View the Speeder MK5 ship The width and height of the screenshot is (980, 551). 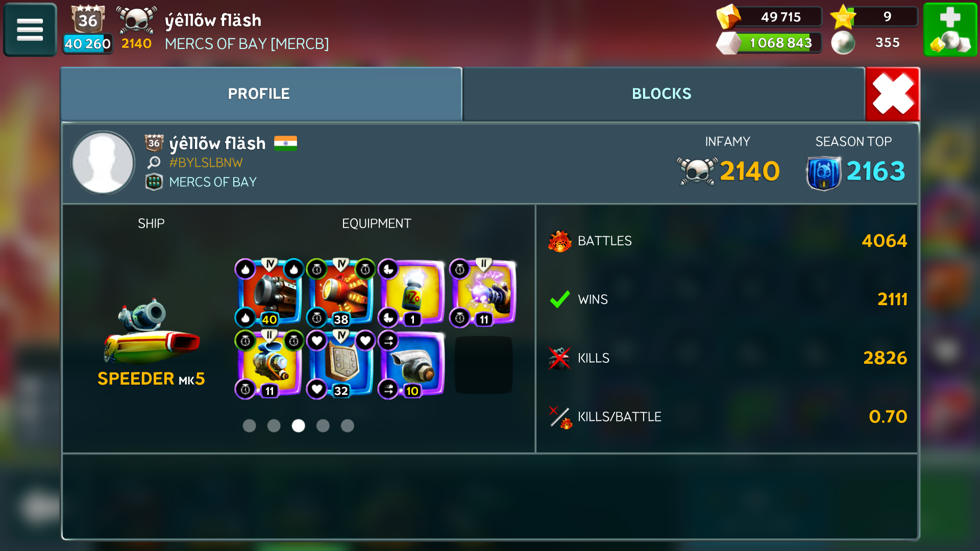pyautogui.click(x=151, y=343)
